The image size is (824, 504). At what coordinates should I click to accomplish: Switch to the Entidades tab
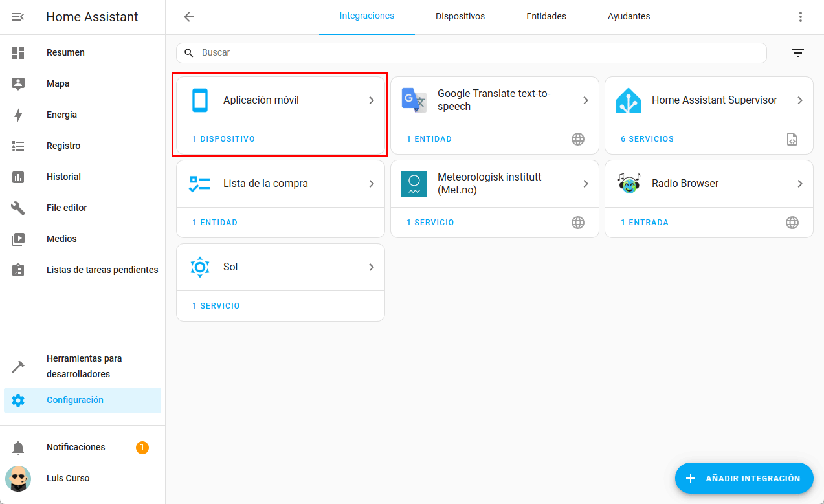(x=546, y=17)
